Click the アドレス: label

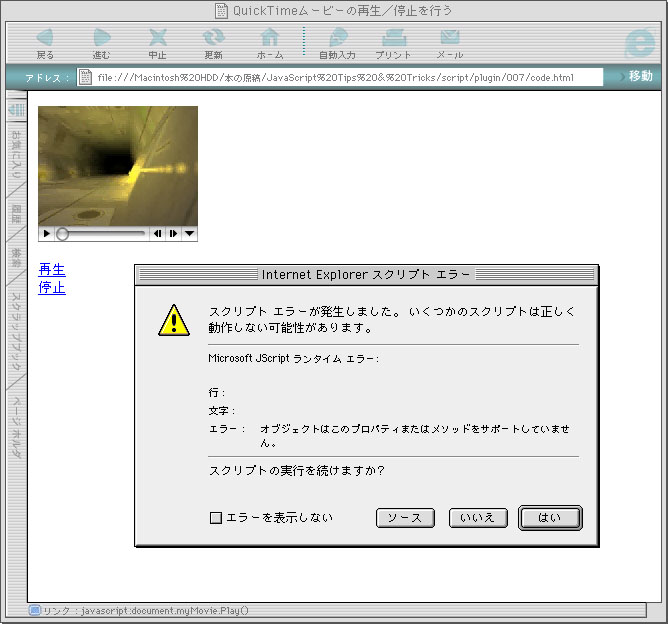(x=47, y=78)
